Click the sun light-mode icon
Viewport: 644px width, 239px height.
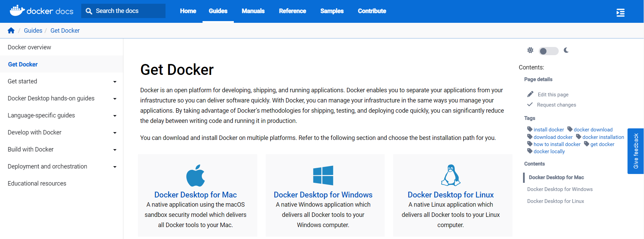coord(530,50)
